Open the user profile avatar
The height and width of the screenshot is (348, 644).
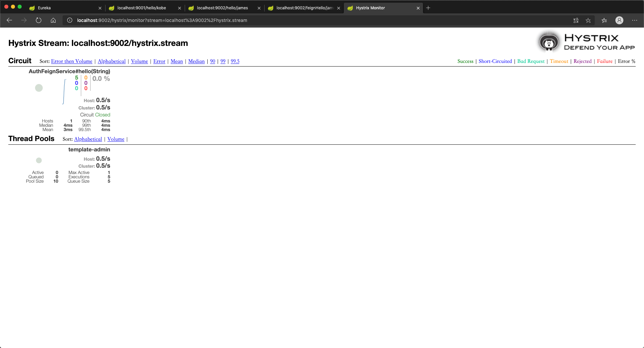(x=619, y=20)
